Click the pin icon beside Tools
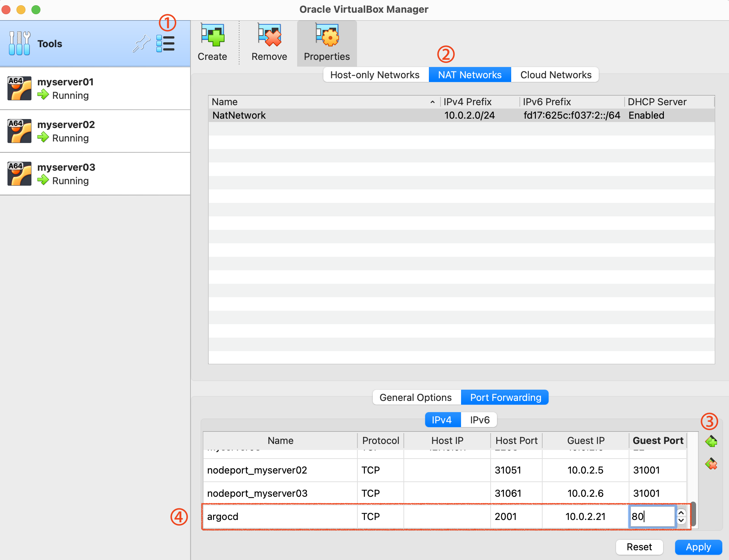 tap(141, 44)
